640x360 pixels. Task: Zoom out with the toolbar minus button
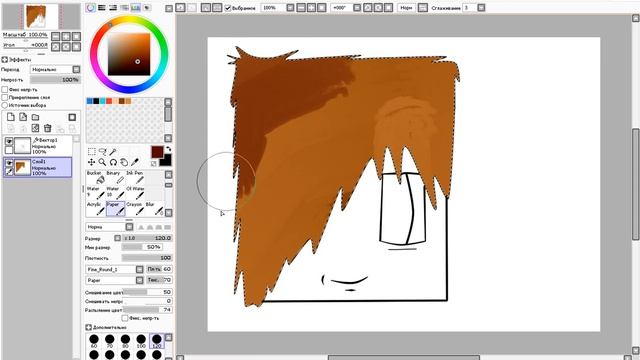[301, 8]
